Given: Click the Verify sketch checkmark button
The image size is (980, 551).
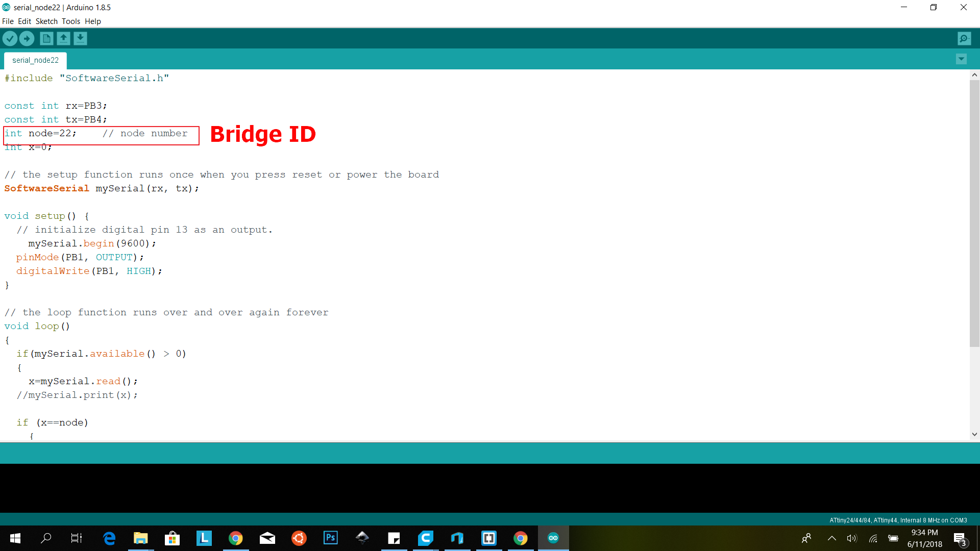Looking at the screenshot, I should tap(10, 38).
